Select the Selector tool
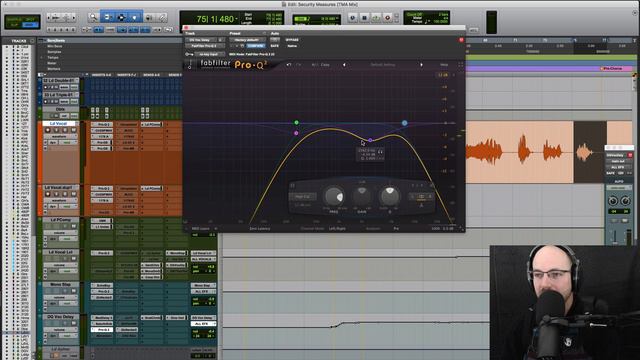The width and height of the screenshot is (640, 360). 121,17
